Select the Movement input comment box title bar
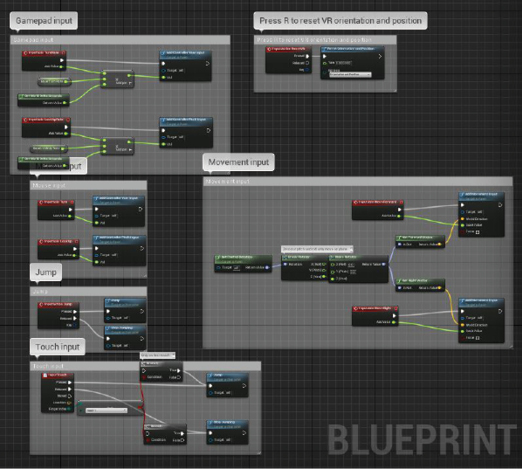This screenshot has height=469, width=522. point(357,182)
